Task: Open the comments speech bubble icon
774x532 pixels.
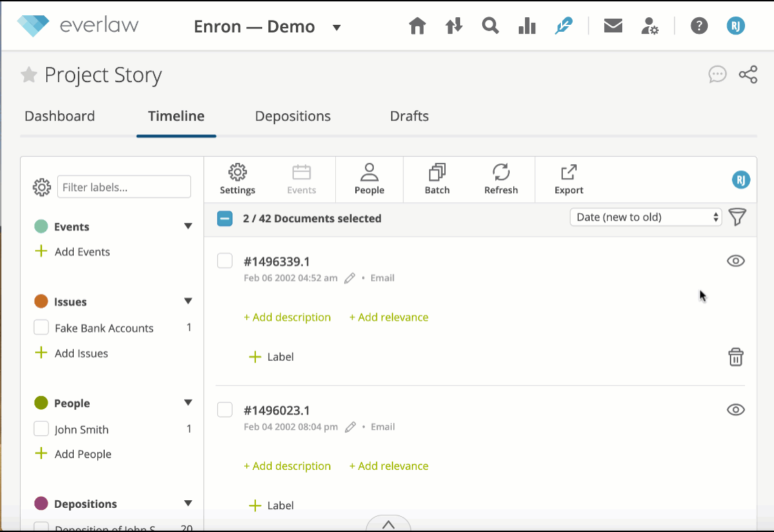Action: coord(717,75)
